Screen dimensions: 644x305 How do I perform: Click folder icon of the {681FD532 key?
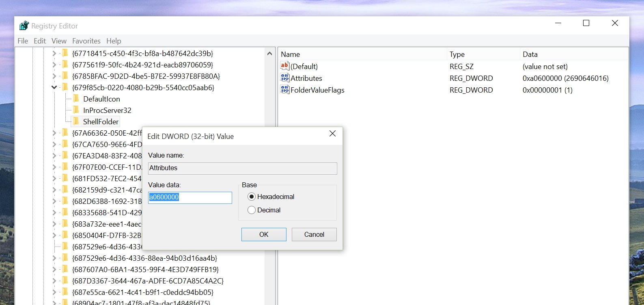click(65, 178)
